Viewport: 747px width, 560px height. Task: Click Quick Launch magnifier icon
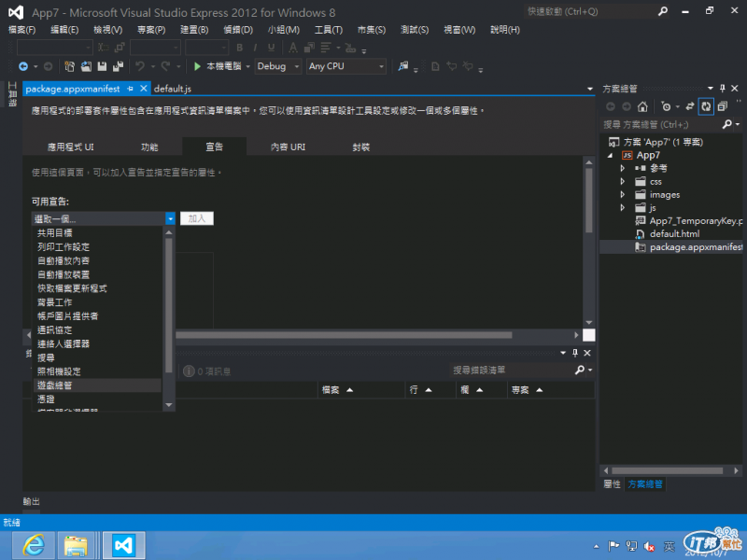coord(663,11)
